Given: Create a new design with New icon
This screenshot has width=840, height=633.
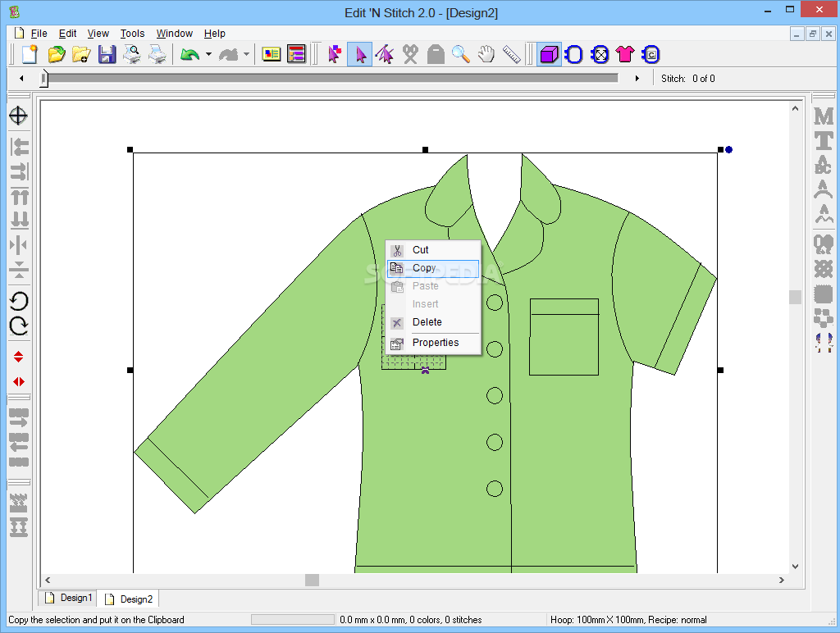Looking at the screenshot, I should pyautogui.click(x=30, y=54).
